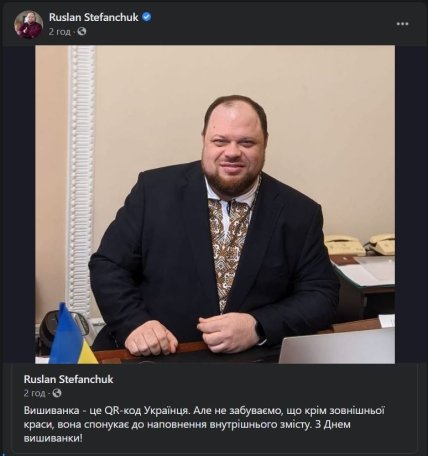Open the post options three-dot menu

click(402, 24)
